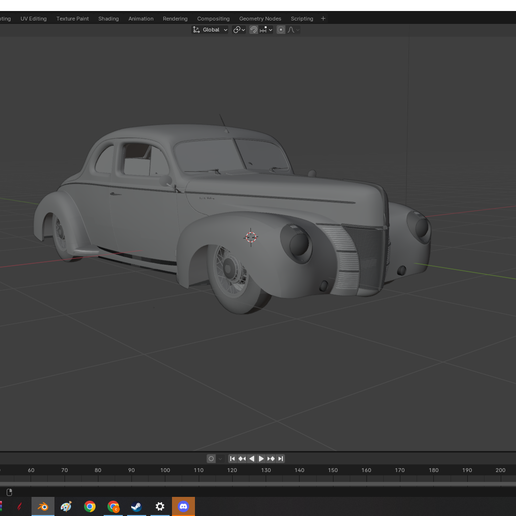Jump to previous keyframe

tap(242, 459)
